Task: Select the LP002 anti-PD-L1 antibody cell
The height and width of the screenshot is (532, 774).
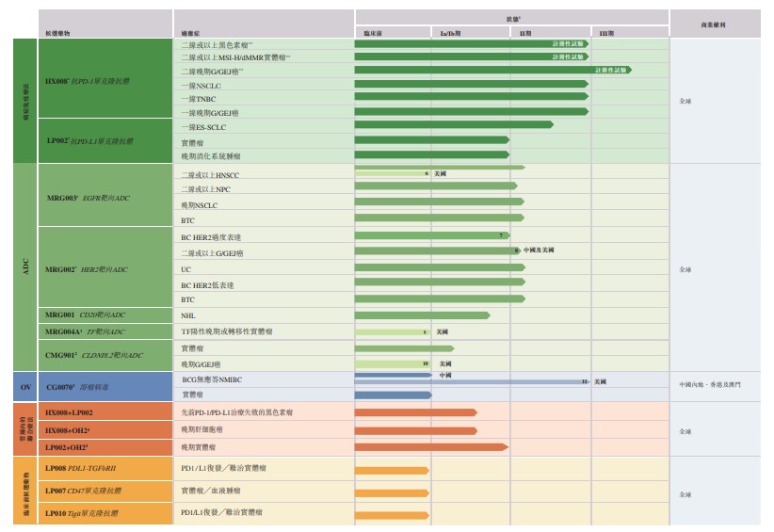Action: coord(105,140)
